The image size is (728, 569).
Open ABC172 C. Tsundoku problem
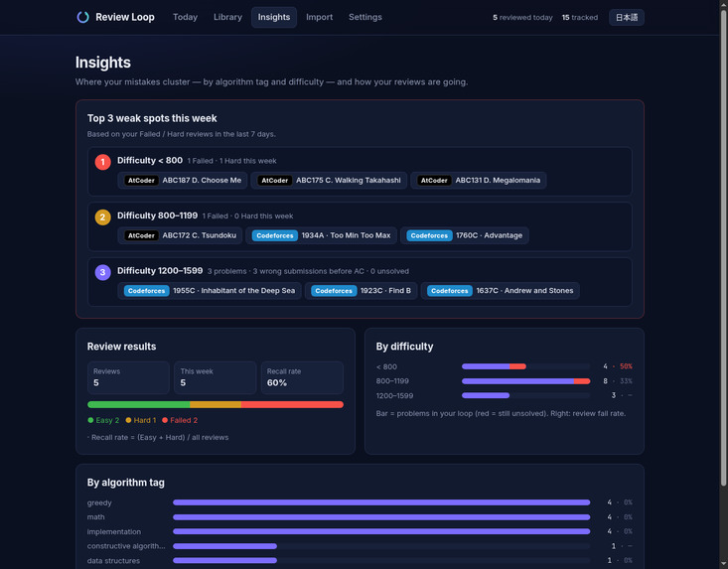180,235
